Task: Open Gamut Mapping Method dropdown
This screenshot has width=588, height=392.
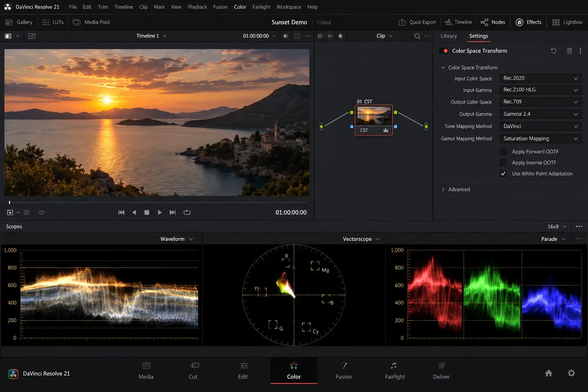Action: point(541,139)
